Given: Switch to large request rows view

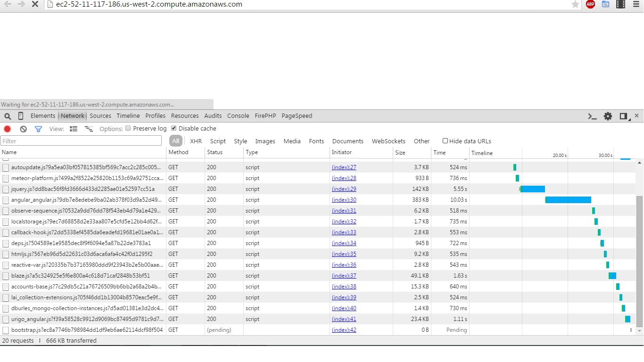Looking at the screenshot, I should click(74, 129).
